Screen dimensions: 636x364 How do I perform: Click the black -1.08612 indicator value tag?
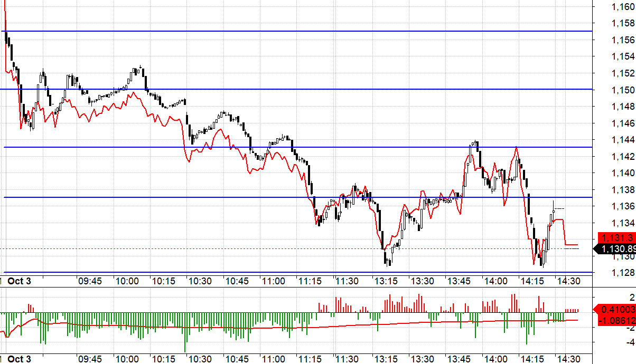[x=615, y=320]
